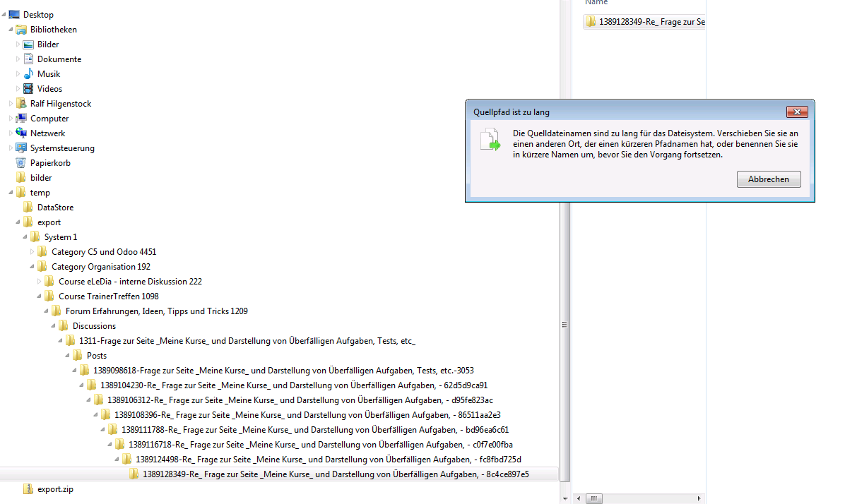Expand the Computer node
Viewport: 857px width, 504px height.
tap(11, 119)
